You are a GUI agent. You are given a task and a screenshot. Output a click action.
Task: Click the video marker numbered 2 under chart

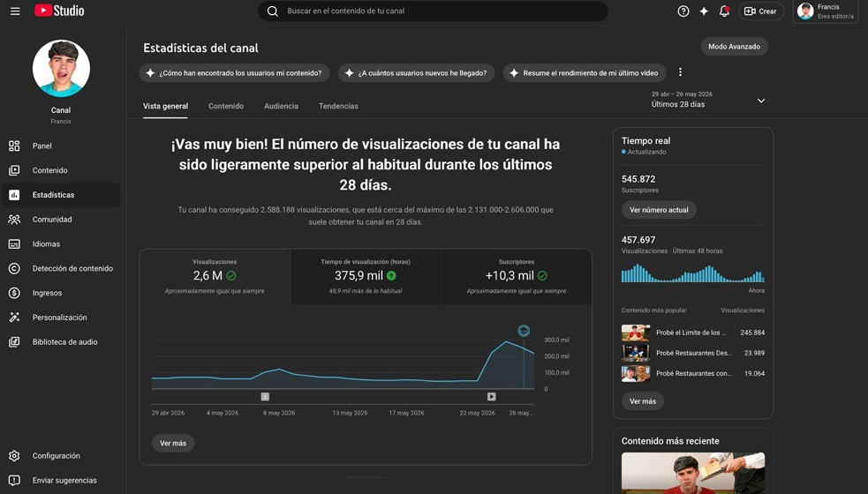tap(265, 397)
